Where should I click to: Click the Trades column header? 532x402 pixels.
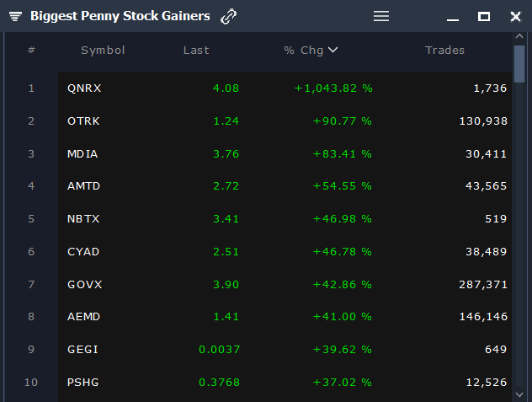[x=444, y=51]
